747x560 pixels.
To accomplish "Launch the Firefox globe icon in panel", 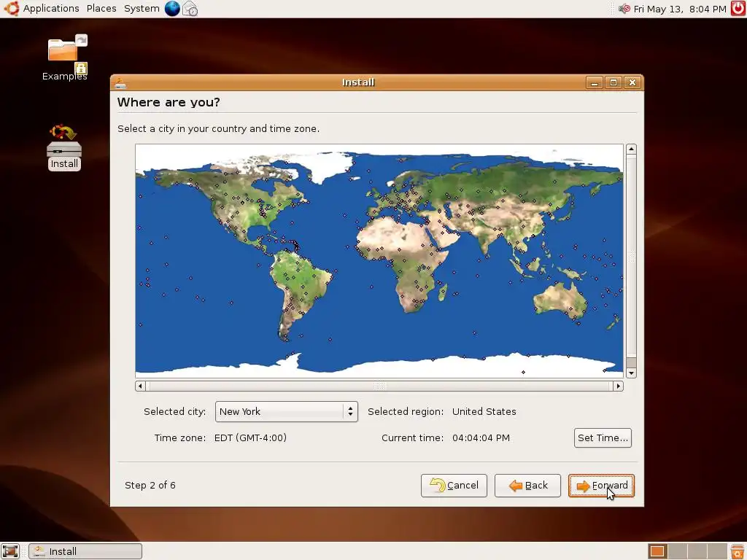I will tap(172, 8).
